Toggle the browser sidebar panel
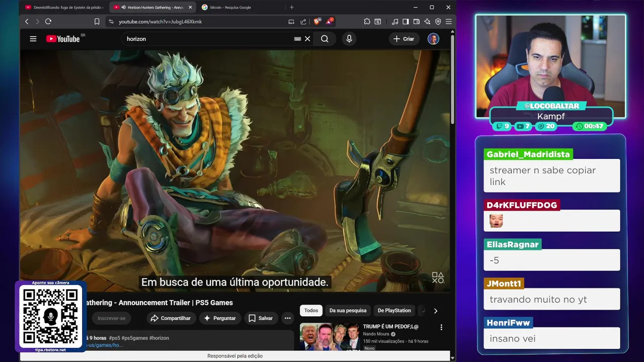This screenshot has width=644, height=362. (x=406, y=22)
